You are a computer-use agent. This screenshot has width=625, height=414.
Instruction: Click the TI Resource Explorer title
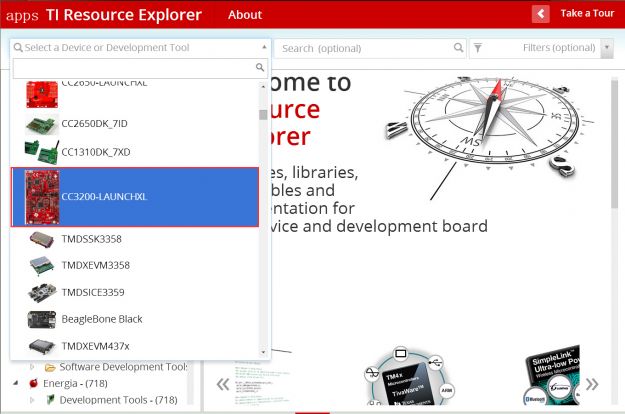point(124,15)
